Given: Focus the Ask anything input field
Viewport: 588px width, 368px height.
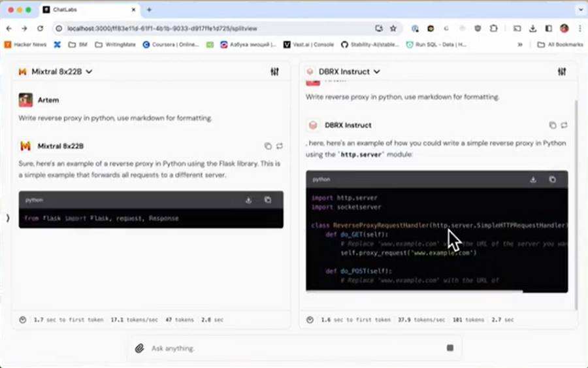Looking at the screenshot, I should click(296, 348).
